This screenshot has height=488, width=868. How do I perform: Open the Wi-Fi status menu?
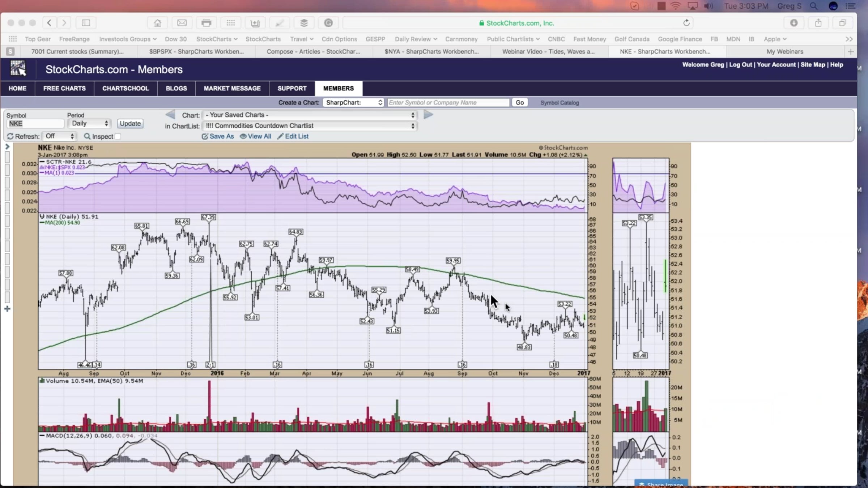coord(675,6)
